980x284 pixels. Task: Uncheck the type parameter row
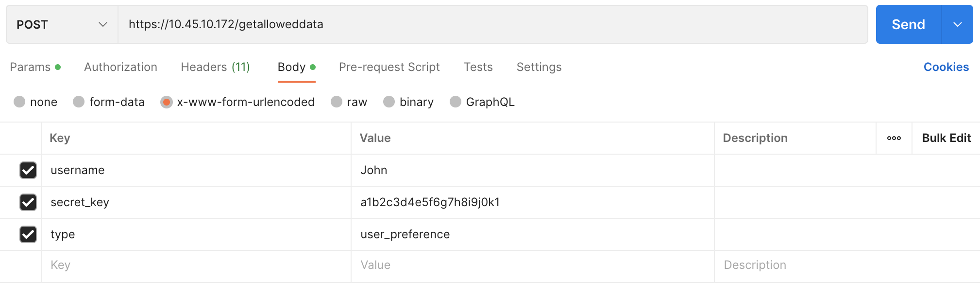pyautogui.click(x=28, y=234)
